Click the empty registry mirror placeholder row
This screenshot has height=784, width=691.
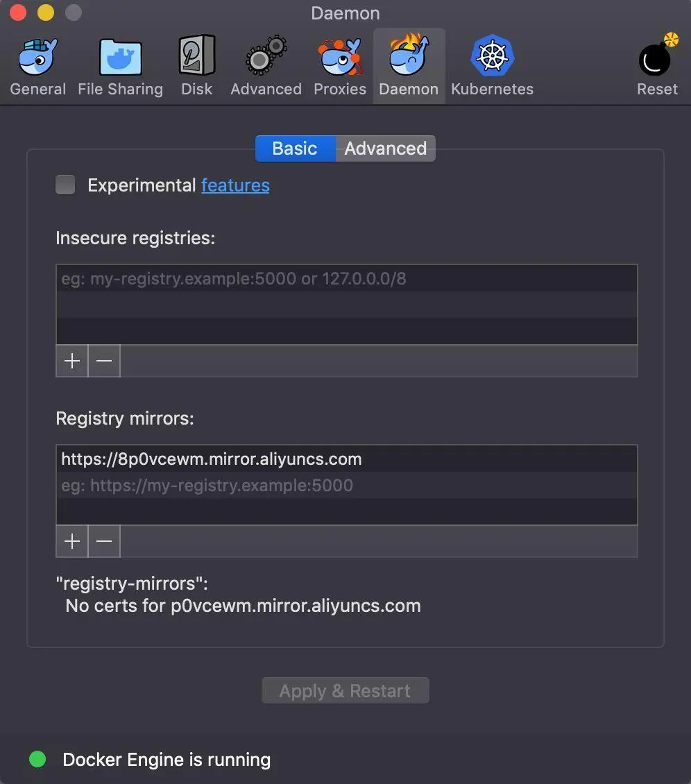point(346,486)
